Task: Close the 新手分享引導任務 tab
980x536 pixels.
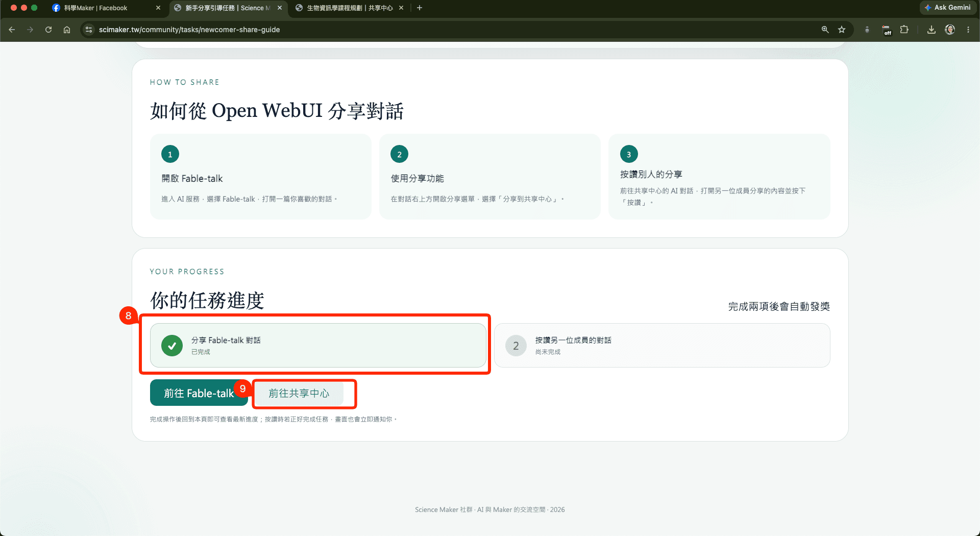Action: [280, 8]
